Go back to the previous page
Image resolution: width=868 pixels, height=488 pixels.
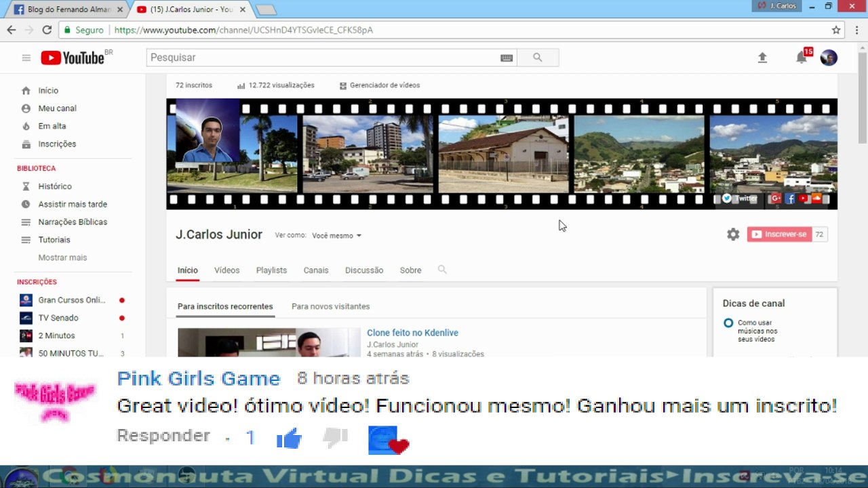tap(12, 30)
